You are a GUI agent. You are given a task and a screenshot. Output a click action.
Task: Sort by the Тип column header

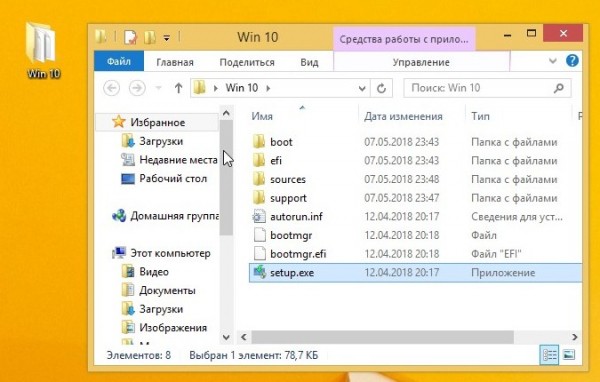point(481,116)
